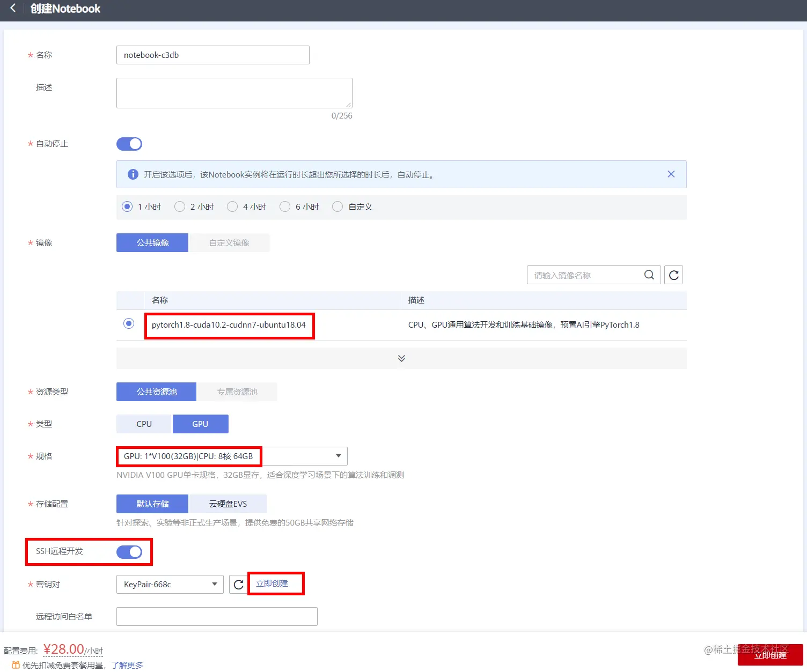Image resolution: width=807 pixels, height=672 pixels.
Task: Switch to 自定义镜像 tab
Action: click(229, 242)
